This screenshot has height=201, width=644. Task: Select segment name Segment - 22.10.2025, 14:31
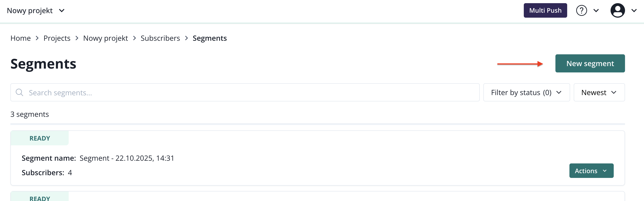pos(127,158)
